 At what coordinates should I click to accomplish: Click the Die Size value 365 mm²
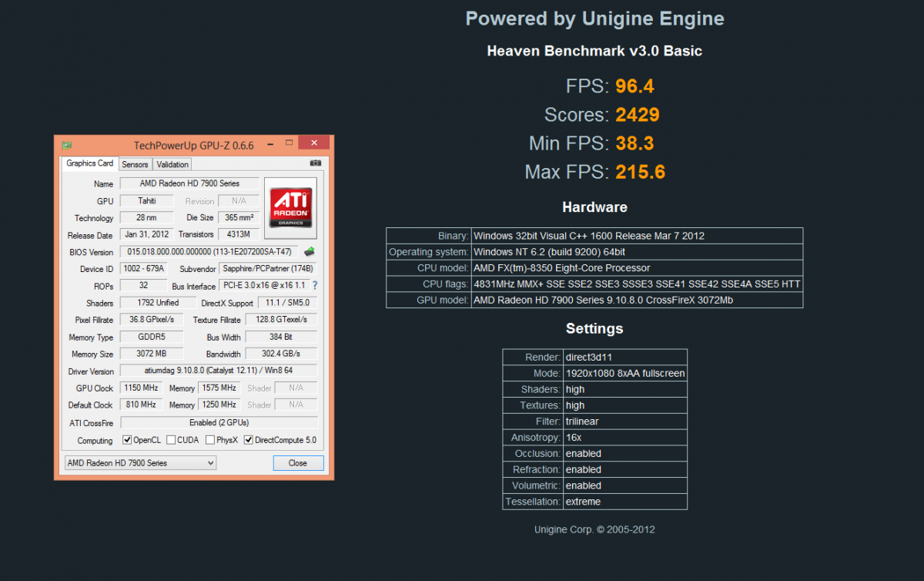[x=239, y=217]
